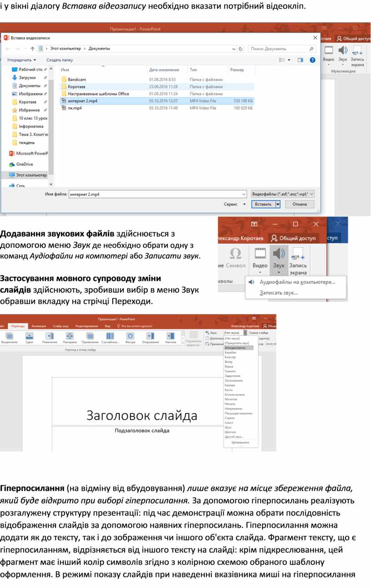Select the Bandicam folder
Viewport: 371px width, 588px height.
(x=157, y=79)
